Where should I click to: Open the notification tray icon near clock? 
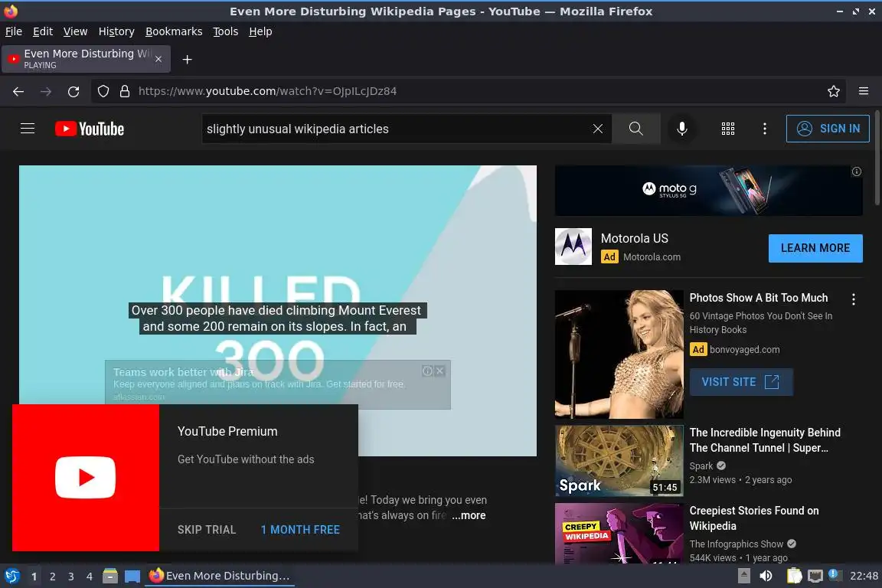tap(835, 574)
